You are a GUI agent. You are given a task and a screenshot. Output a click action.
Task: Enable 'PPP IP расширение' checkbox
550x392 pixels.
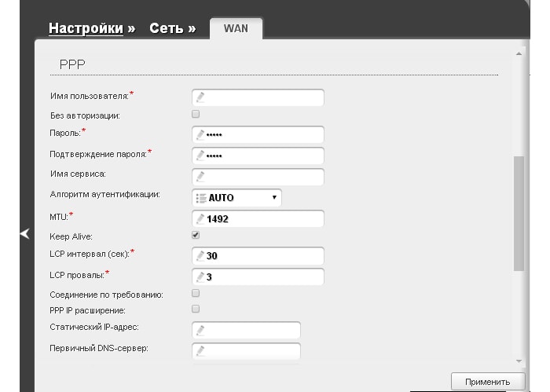tap(196, 309)
